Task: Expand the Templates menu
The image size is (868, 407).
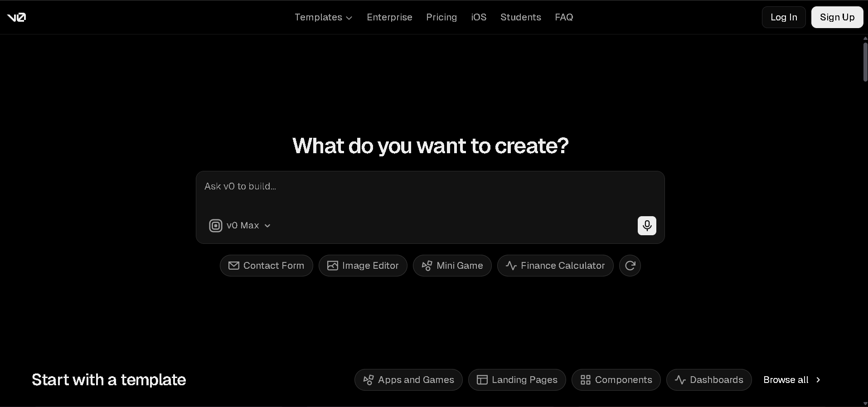Action: [x=323, y=17]
